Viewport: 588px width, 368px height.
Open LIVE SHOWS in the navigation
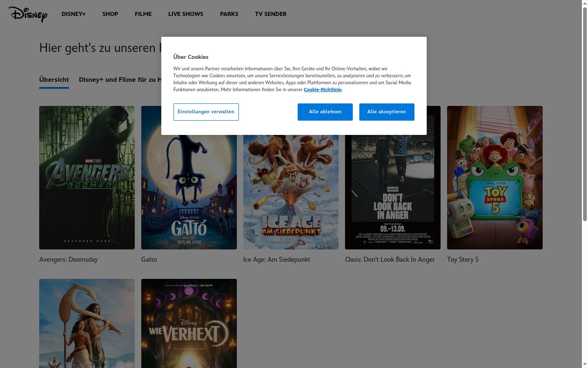pos(186,14)
